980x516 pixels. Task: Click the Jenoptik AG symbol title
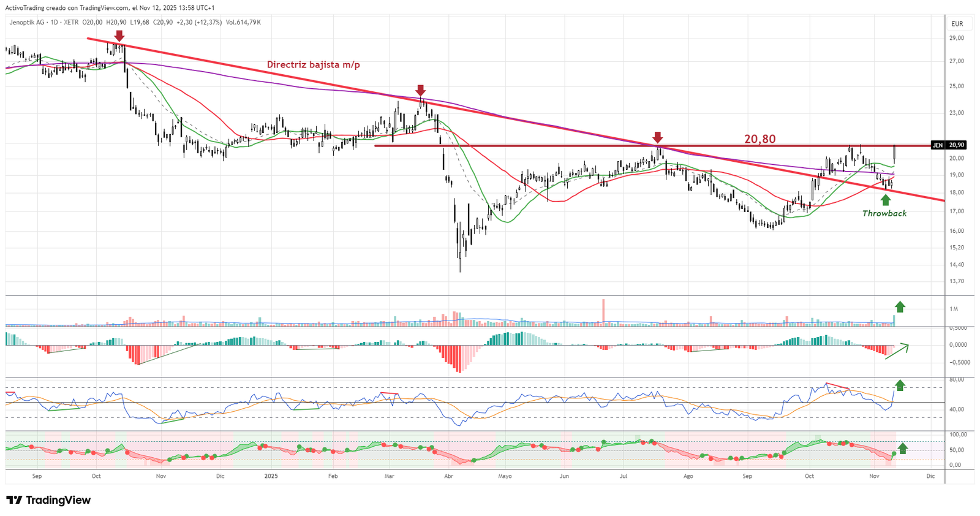tap(27, 22)
